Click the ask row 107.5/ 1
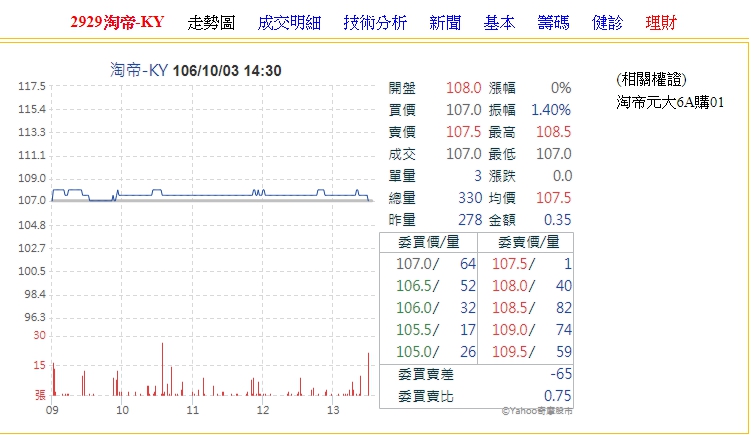751x435 pixels. (532, 263)
